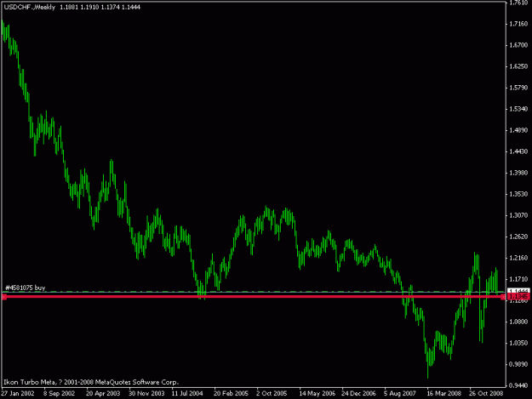
Task: Click the '11 Jul 2004' date label
Action: (x=187, y=394)
